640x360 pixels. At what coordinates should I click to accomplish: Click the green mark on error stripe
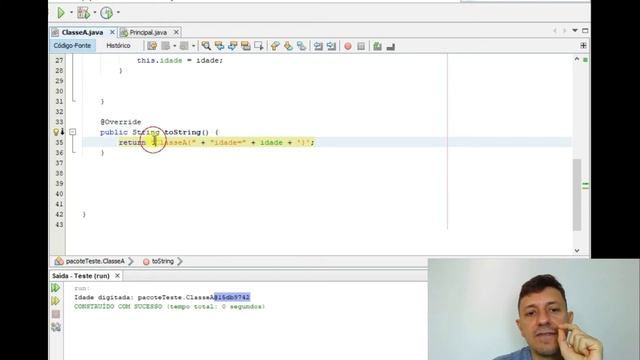[585, 185]
